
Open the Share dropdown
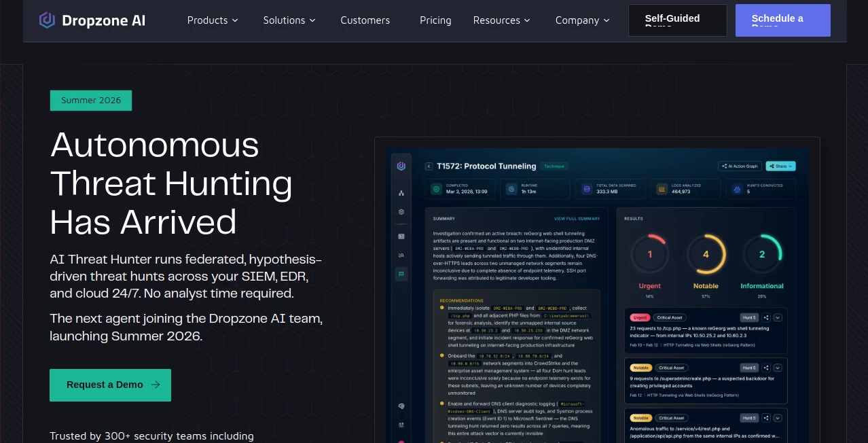click(780, 166)
